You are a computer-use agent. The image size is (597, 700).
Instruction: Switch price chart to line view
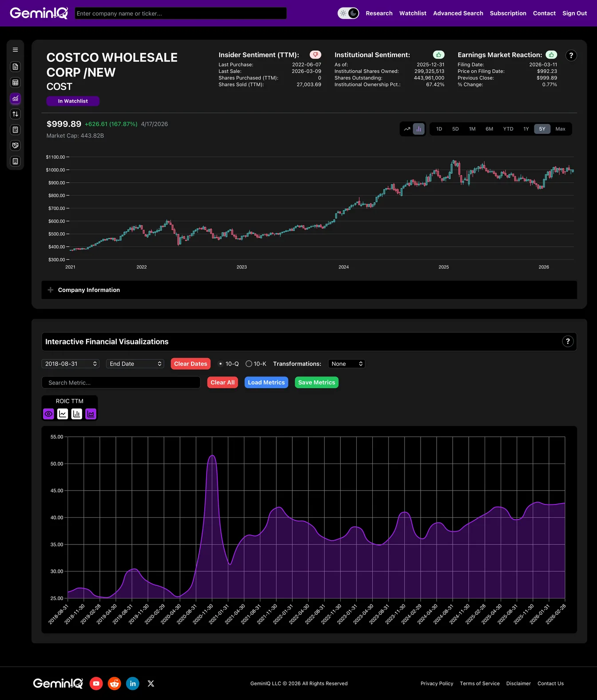pos(407,129)
